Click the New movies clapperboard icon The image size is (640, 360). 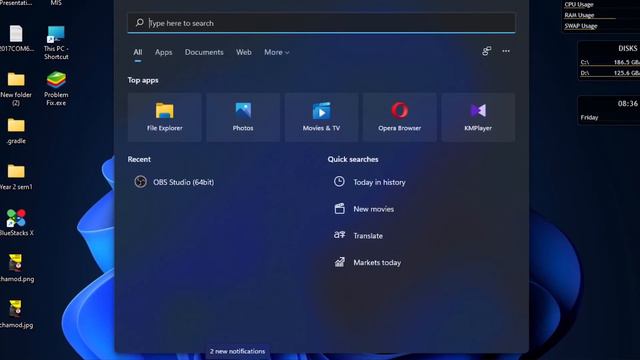[340, 209]
